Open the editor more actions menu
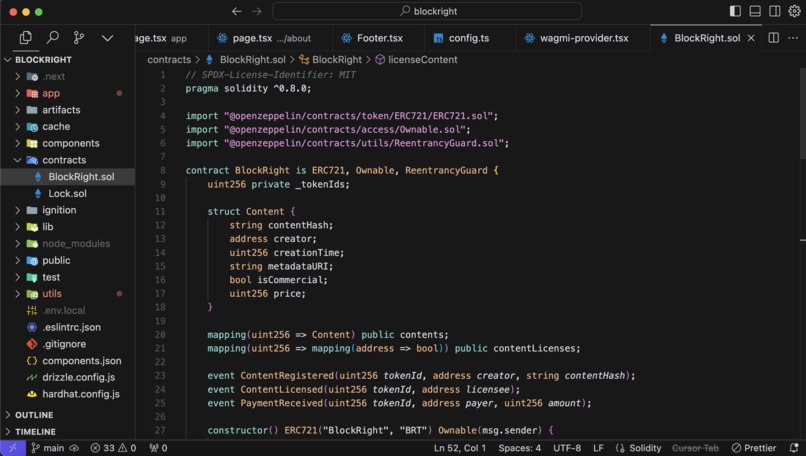Viewport: 806px width, 456px height. pyautogui.click(x=793, y=38)
